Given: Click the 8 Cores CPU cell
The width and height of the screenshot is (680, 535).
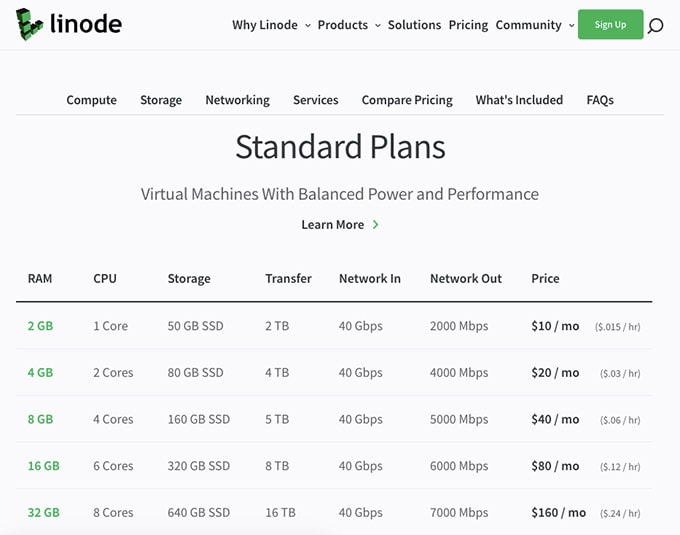Looking at the screenshot, I should [113, 513].
